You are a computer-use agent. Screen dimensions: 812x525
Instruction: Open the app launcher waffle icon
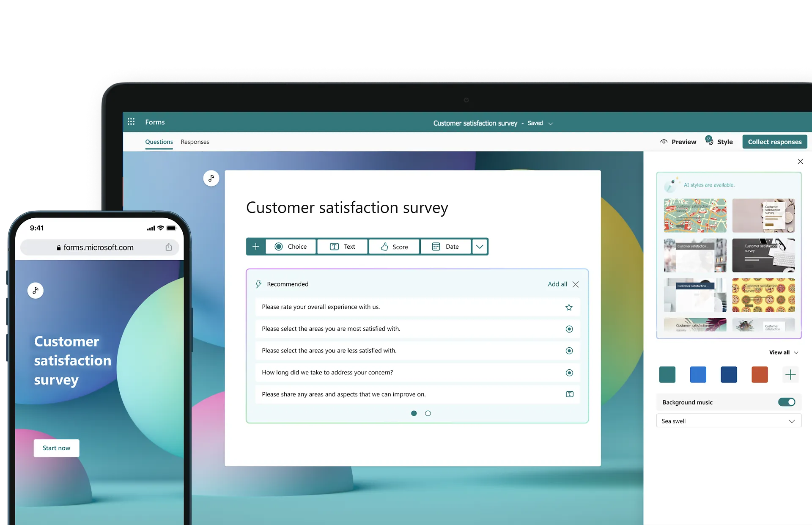(131, 122)
